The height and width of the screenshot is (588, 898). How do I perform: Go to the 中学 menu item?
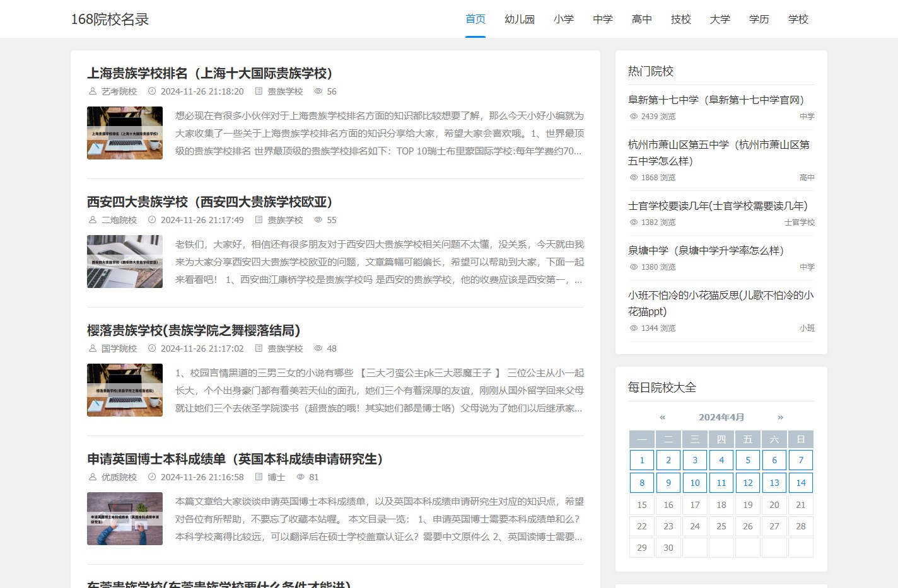click(603, 19)
